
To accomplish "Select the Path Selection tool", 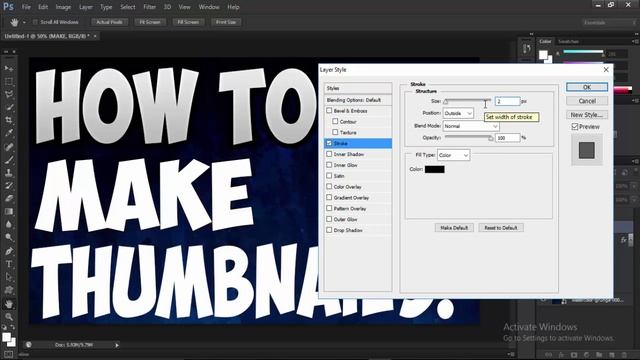I will point(9,277).
